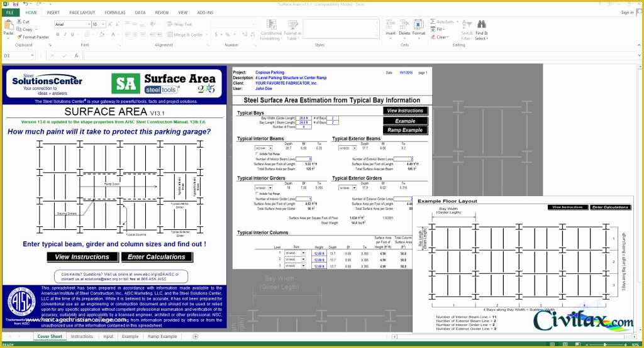
Task: Open the font name Arial dropdown
Action: (89, 24)
